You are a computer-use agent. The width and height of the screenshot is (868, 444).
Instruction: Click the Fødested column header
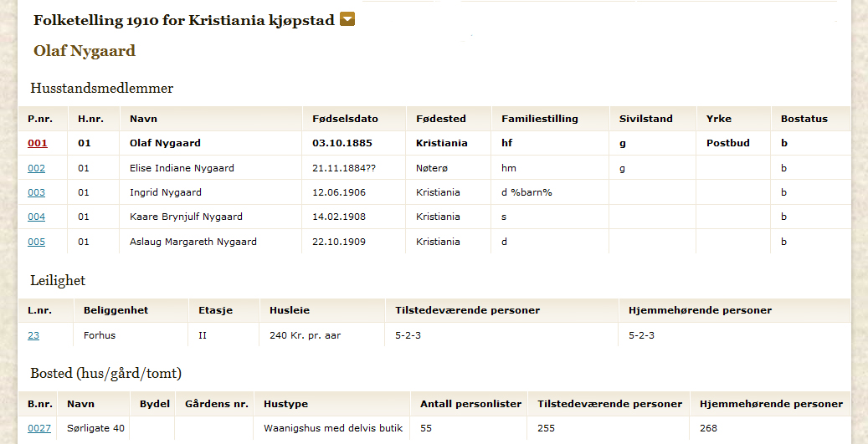coord(440,119)
